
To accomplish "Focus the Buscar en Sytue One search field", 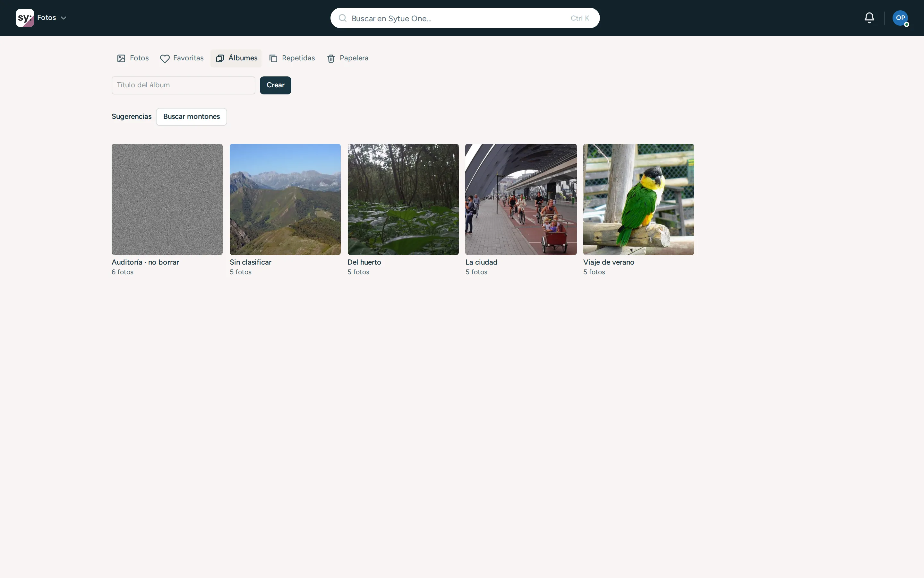I will (465, 18).
